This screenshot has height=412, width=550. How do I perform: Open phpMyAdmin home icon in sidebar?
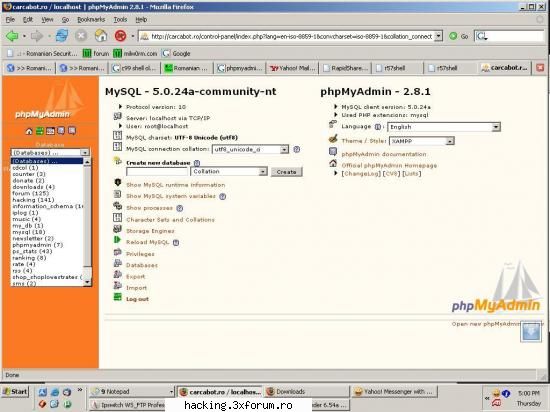click(29, 131)
